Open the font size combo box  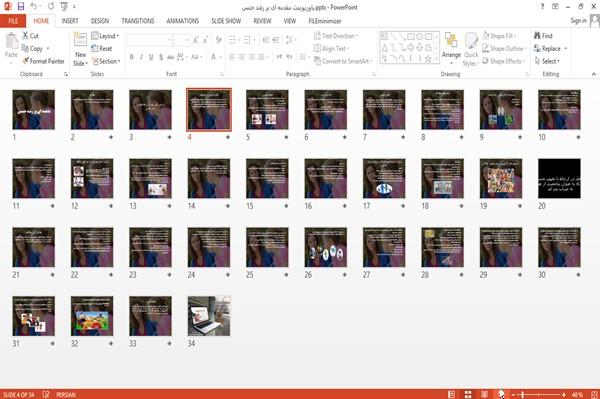(x=181, y=40)
